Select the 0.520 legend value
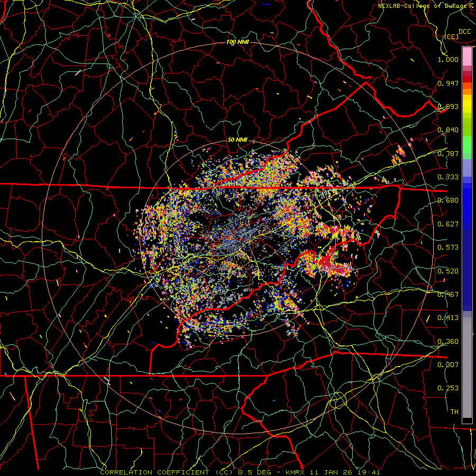The width and height of the screenshot is (476, 476). [448, 271]
